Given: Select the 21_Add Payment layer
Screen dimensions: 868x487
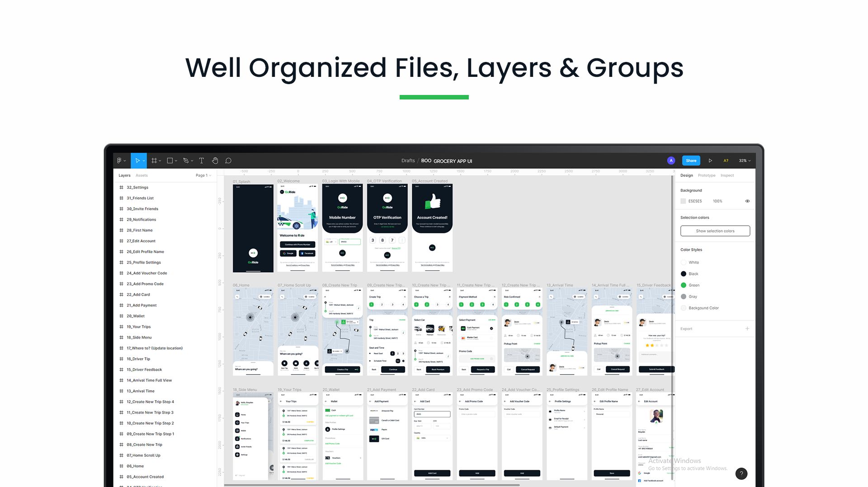Looking at the screenshot, I should (x=142, y=305).
